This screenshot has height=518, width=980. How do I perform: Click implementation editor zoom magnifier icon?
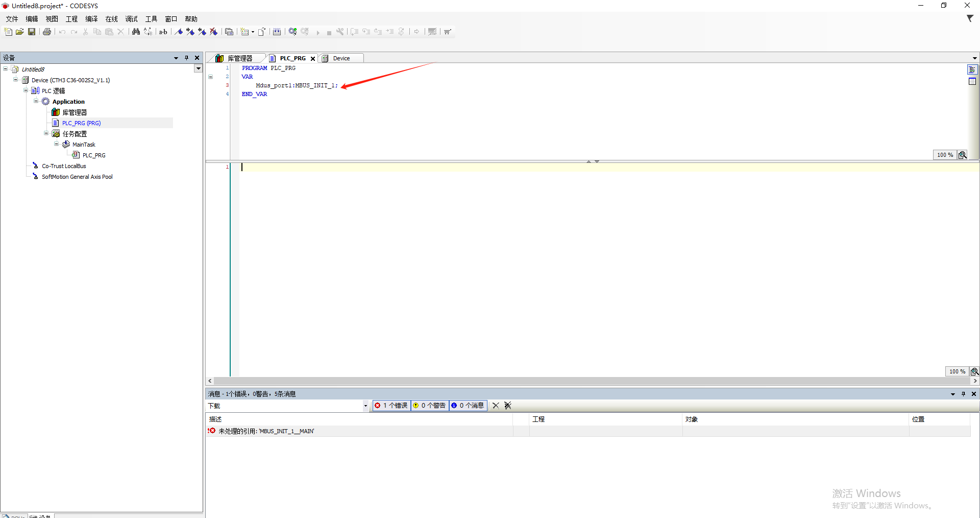point(975,371)
